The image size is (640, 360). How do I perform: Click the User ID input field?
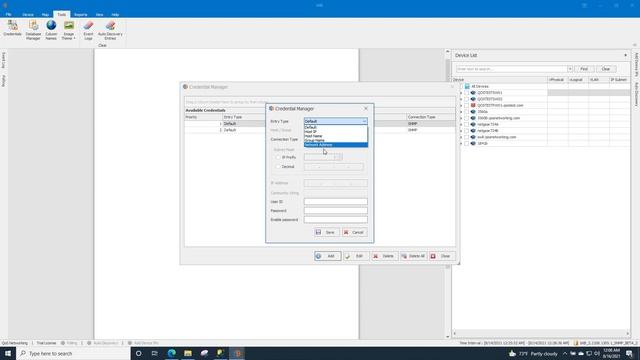coord(336,202)
